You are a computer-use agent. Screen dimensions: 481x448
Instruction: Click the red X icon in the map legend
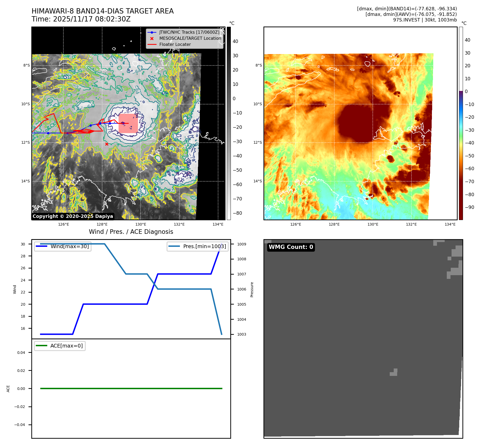pos(152,38)
